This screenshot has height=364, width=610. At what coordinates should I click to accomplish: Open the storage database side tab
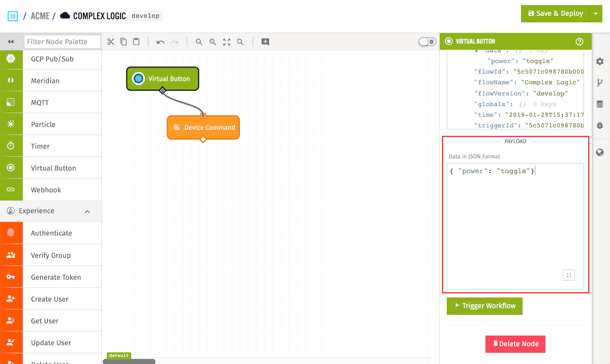600,104
